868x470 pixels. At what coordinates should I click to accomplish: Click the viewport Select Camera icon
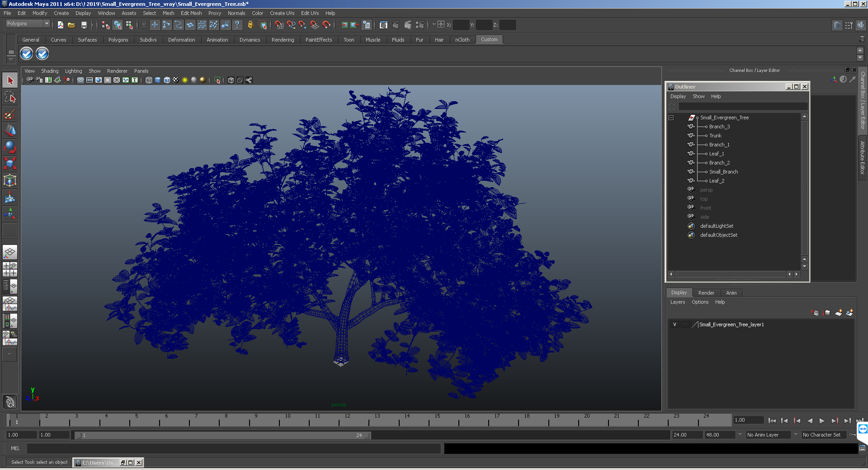tap(30, 80)
